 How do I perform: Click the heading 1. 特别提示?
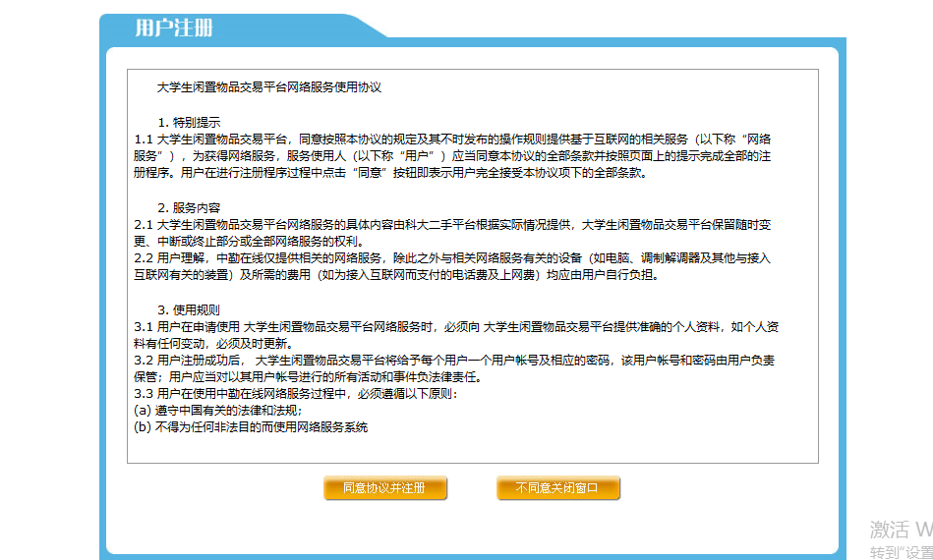click(189, 123)
